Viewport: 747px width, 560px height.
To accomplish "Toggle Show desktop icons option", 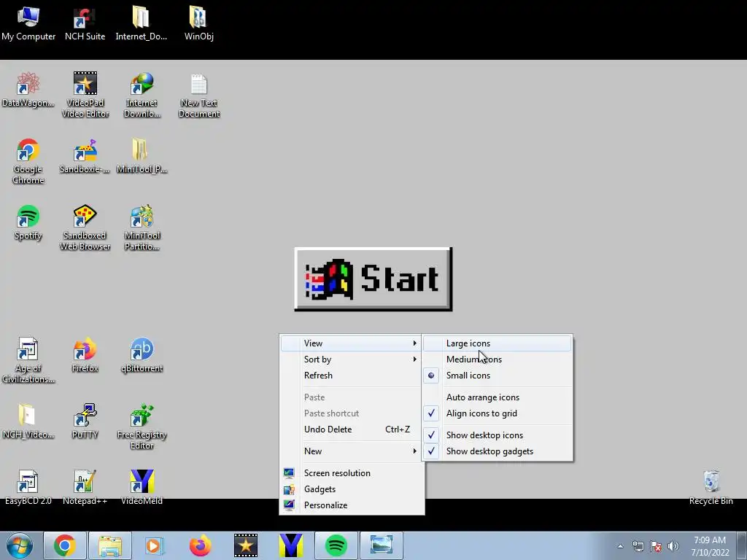I will click(x=497, y=435).
